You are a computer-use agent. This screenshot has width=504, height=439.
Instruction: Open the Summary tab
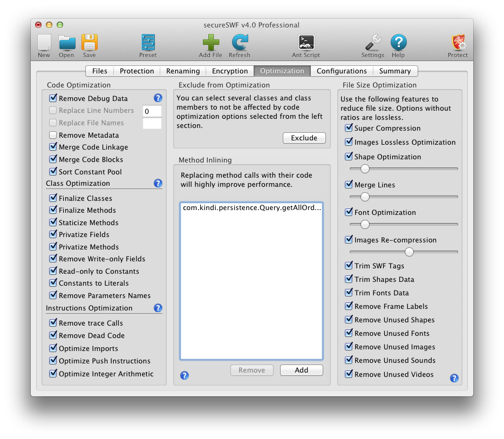point(394,71)
